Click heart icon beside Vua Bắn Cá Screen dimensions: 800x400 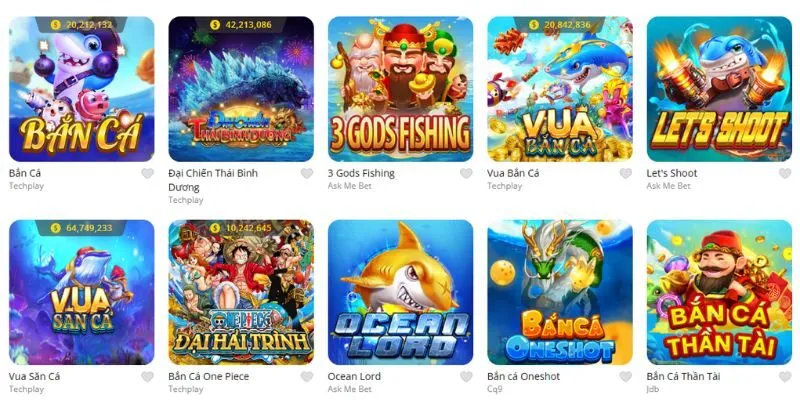[626, 173]
